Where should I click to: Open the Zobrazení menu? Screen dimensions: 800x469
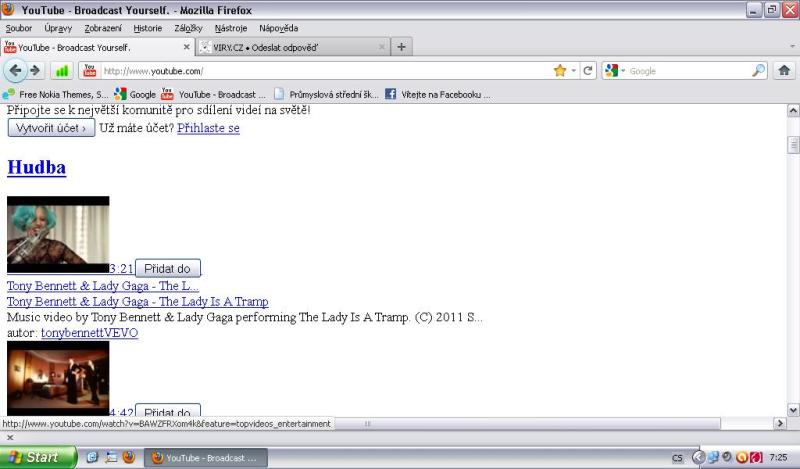(x=103, y=28)
